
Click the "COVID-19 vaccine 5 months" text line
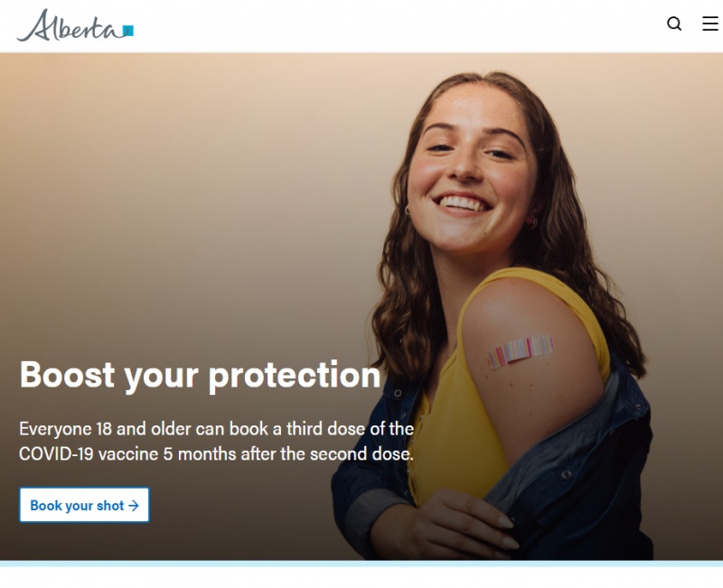tap(216, 454)
